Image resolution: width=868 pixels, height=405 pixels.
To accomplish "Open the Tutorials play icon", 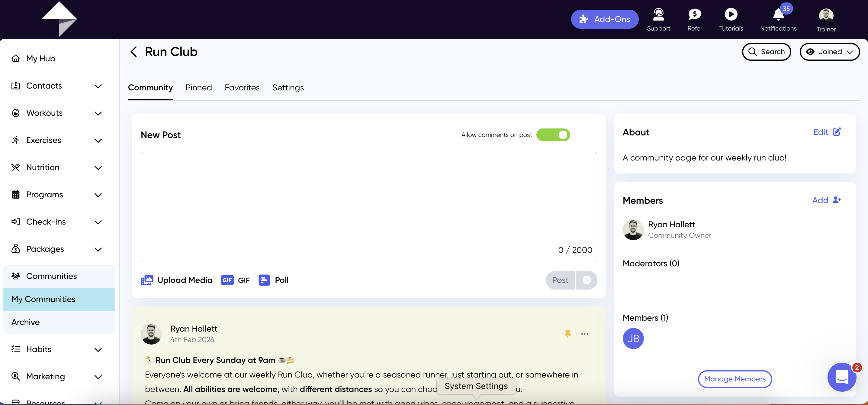I will point(731,14).
